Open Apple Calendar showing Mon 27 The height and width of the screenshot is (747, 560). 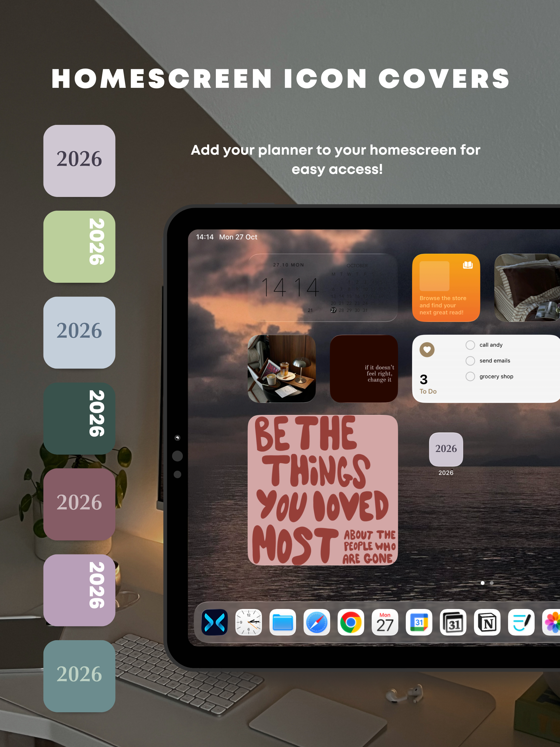point(385,622)
